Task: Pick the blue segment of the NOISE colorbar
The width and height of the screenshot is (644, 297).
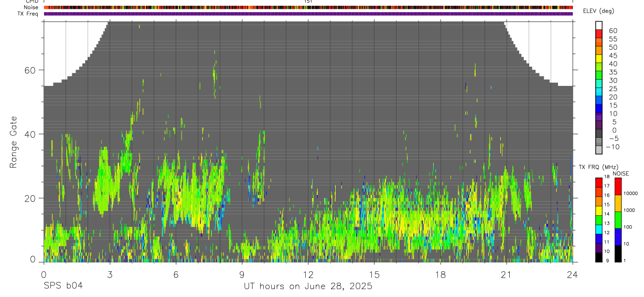Action: tap(618, 237)
